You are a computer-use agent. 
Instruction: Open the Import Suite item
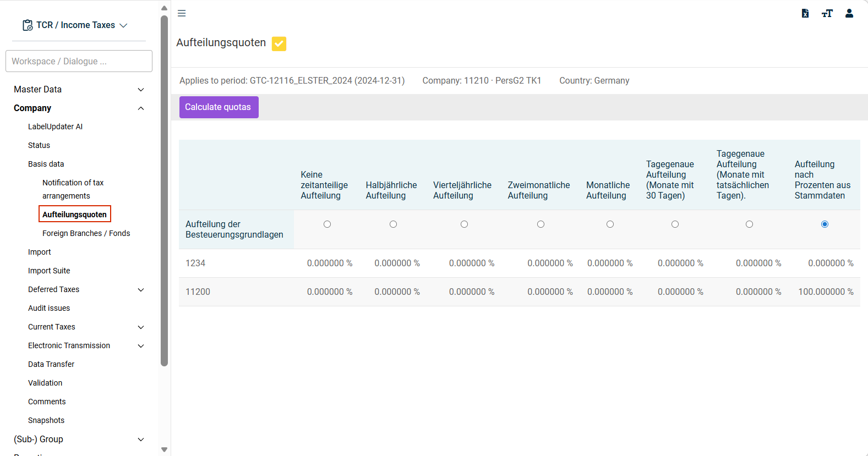point(49,271)
